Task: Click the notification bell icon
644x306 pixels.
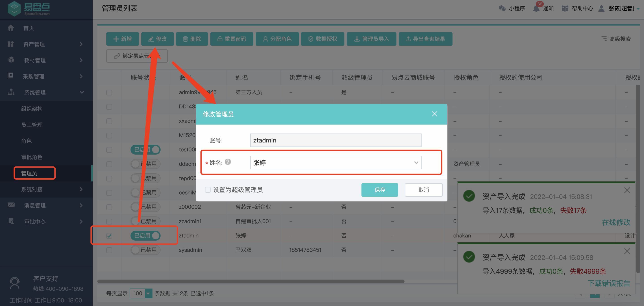Action: tap(536, 9)
